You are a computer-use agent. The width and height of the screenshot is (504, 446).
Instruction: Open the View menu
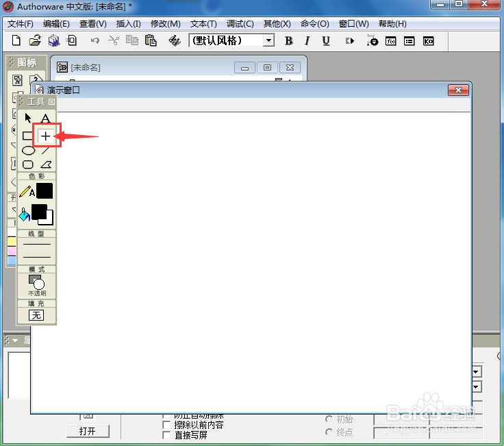pyautogui.click(x=93, y=24)
